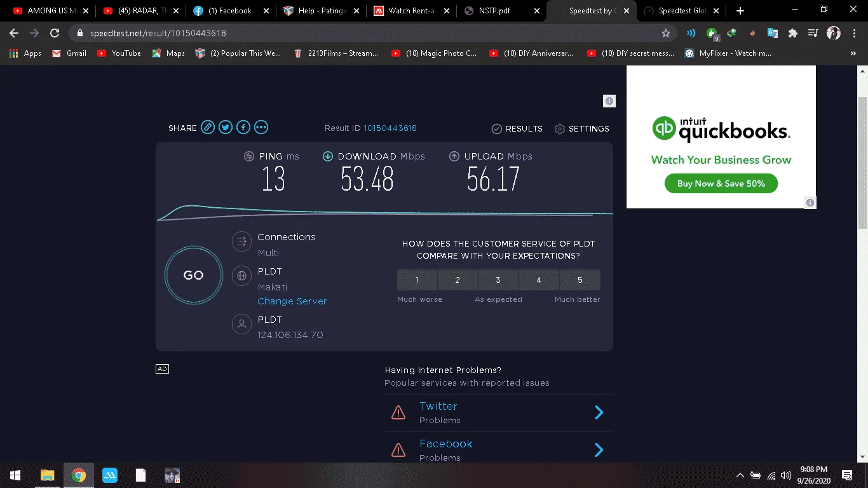Share the result on Facebook icon
The image size is (868, 488).
(x=243, y=128)
